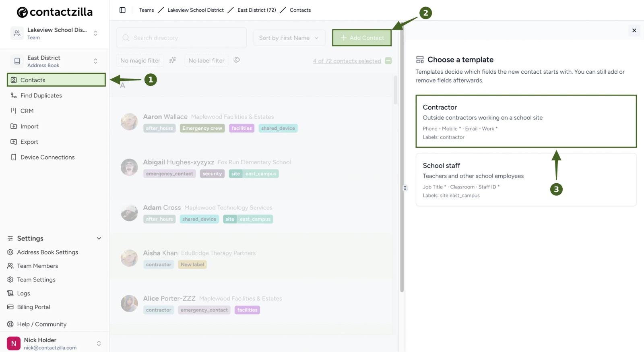The image size is (644, 352).
Task: Click the magic filter sparkle icon
Action: click(173, 60)
